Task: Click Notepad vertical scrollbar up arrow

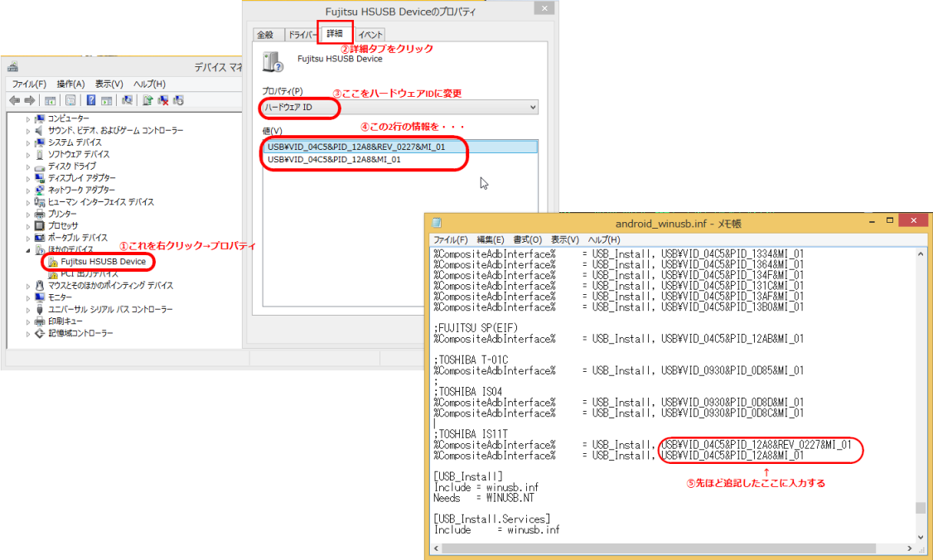Action: (x=921, y=253)
